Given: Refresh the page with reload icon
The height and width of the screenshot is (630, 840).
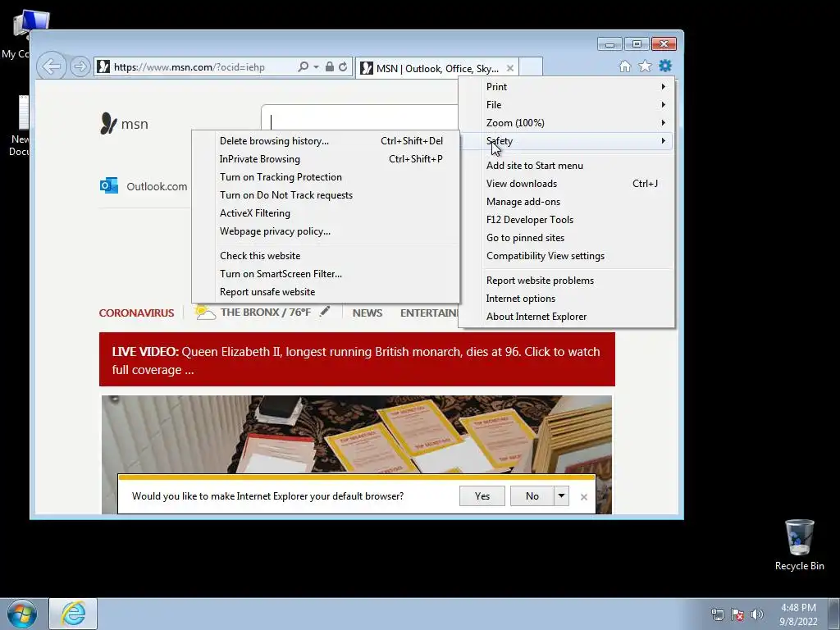Looking at the screenshot, I should point(343,66).
